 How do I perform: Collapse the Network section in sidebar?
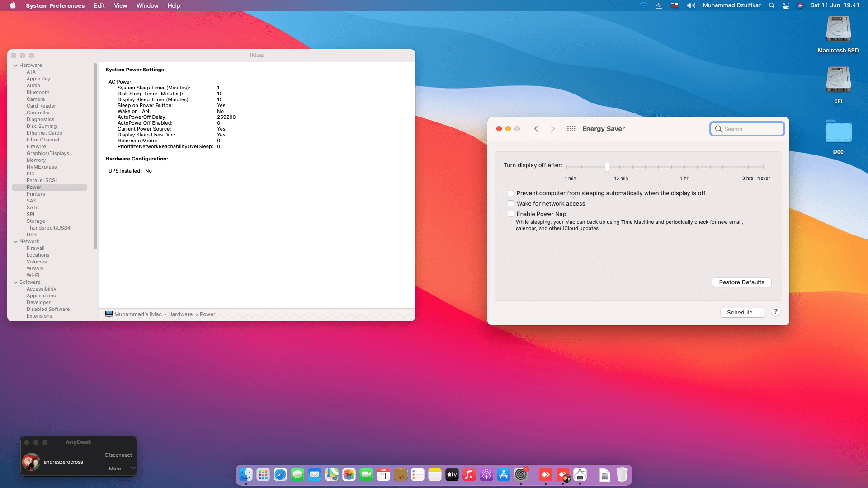pos(16,242)
